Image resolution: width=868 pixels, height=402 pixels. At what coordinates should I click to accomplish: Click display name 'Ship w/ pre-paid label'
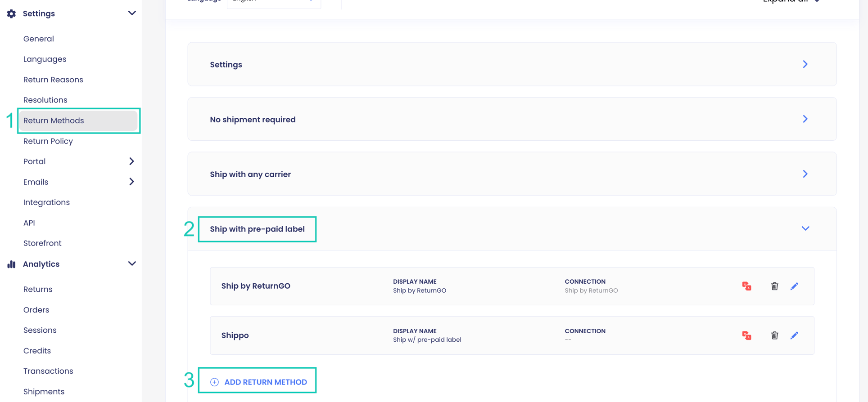(x=427, y=339)
